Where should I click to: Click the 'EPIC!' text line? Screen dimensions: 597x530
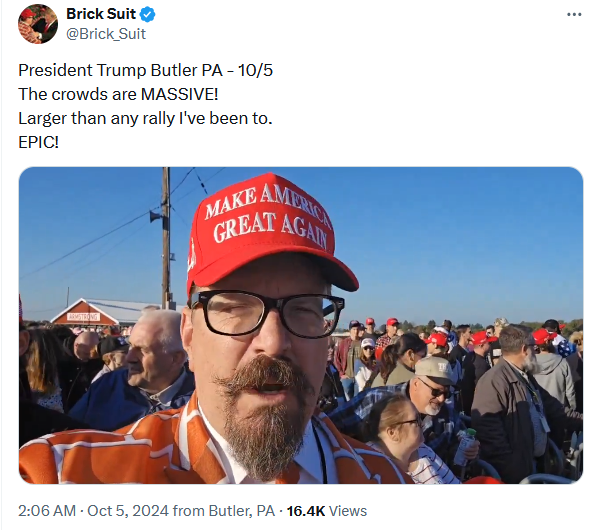(38, 142)
